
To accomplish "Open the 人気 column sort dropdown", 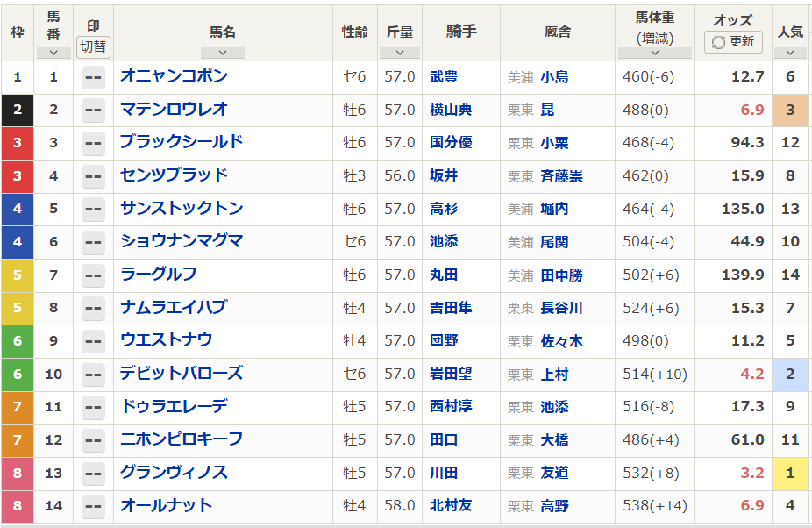I will point(787,52).
